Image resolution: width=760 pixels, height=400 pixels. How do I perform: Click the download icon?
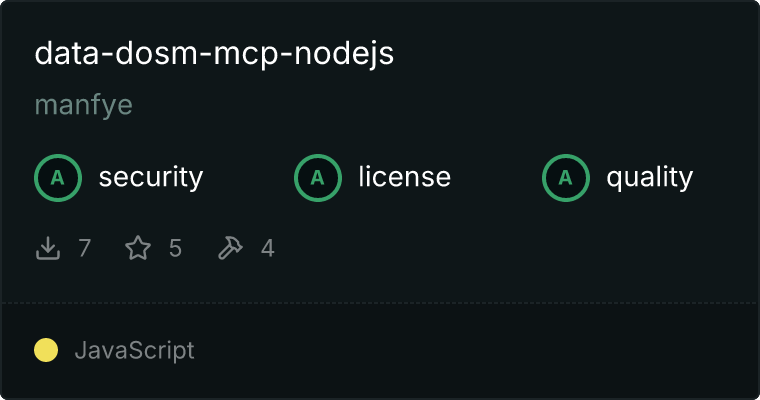click(x=48, y=248)
